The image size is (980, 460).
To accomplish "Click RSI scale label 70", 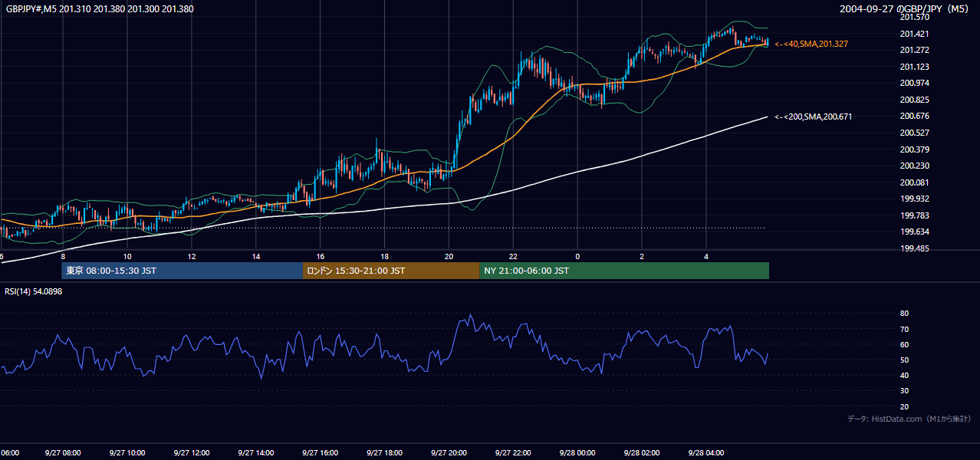I will click(x=904, y=329).
